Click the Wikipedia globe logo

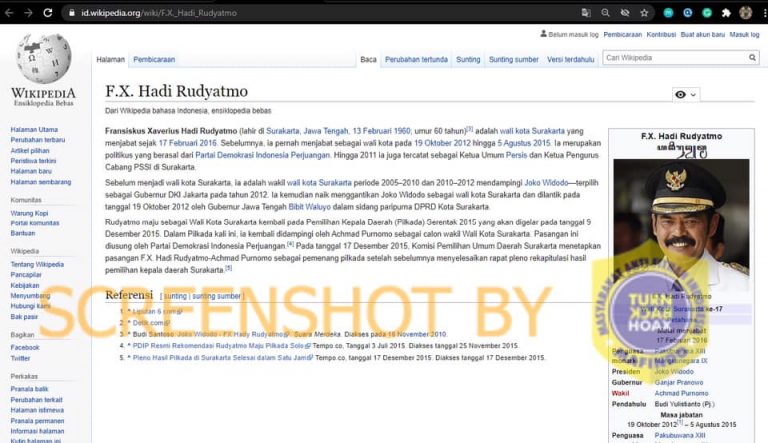44,58
